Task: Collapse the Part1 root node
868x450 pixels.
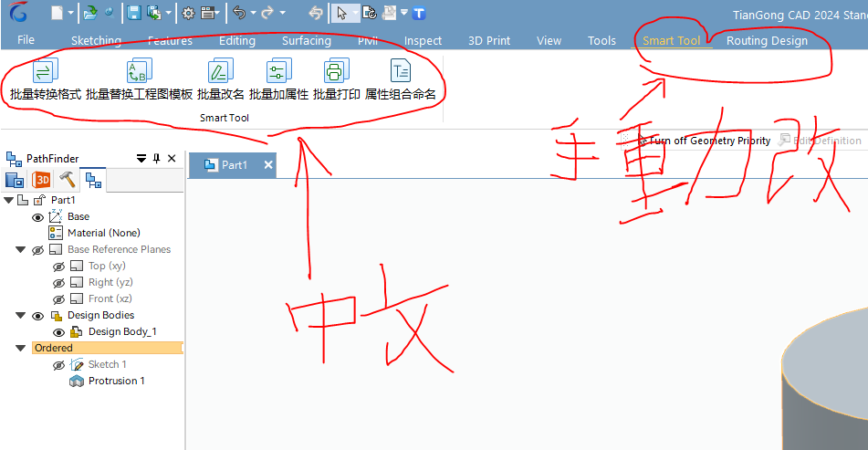Action: (x=9, y=200)
